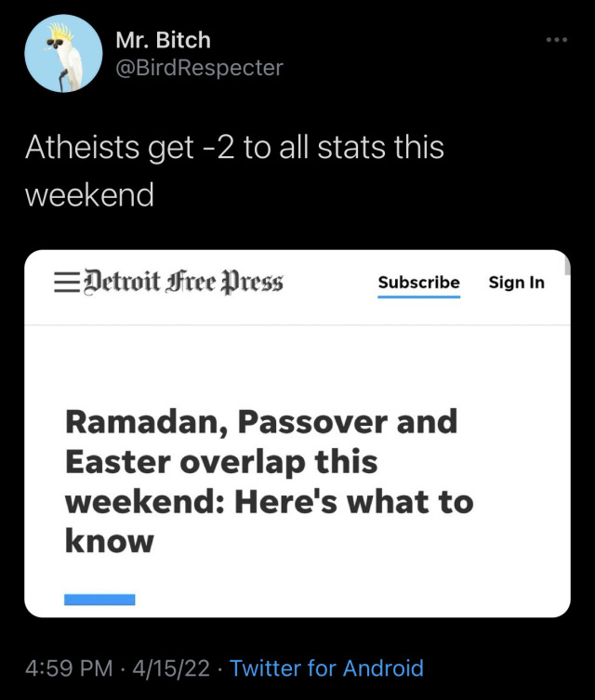Click the Twitter for Android source link
The width and height of the screenshot is (595, 700).
[x=326, y=667]
